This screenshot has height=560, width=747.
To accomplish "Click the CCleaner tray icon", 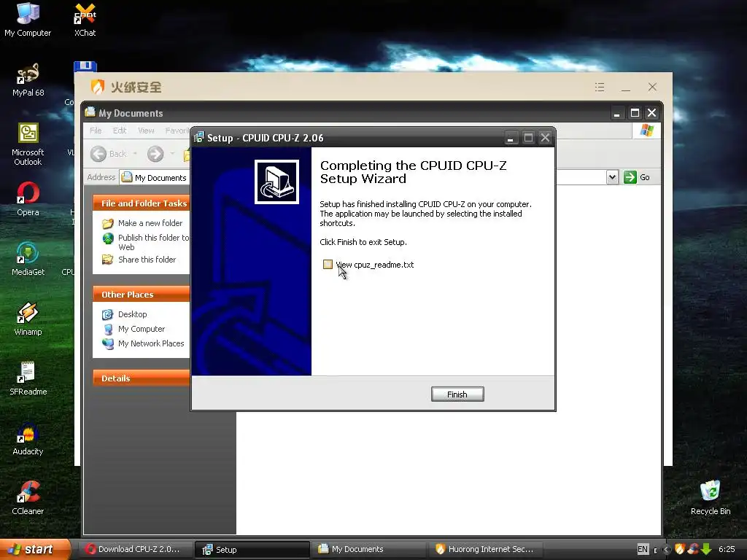I will [x=693, y=549].
